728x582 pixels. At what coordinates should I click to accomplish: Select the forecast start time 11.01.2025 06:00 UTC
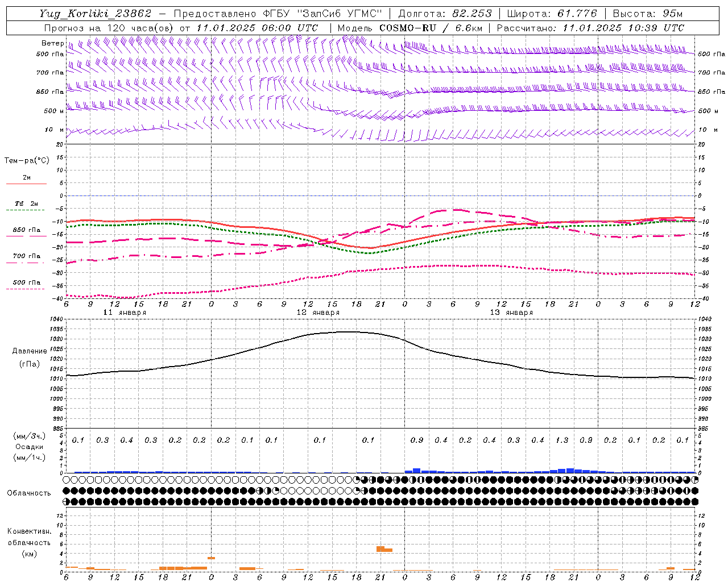pos(257,28)
